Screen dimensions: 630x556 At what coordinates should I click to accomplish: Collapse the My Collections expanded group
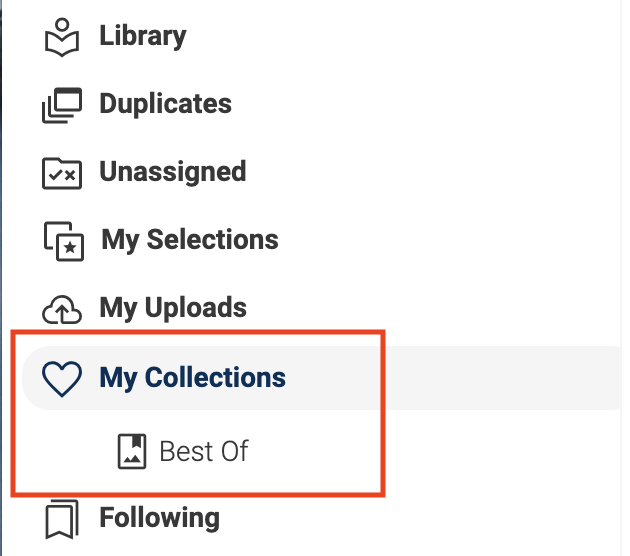[192, 378]
